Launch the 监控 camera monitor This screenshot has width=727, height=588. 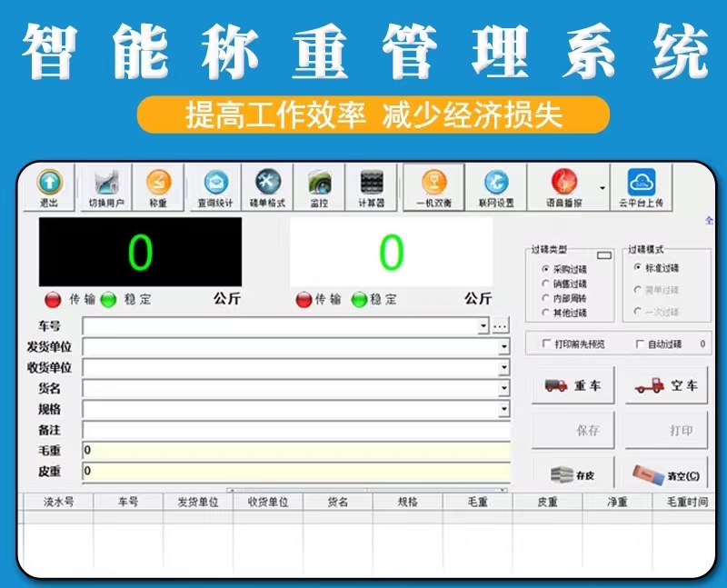319,188
